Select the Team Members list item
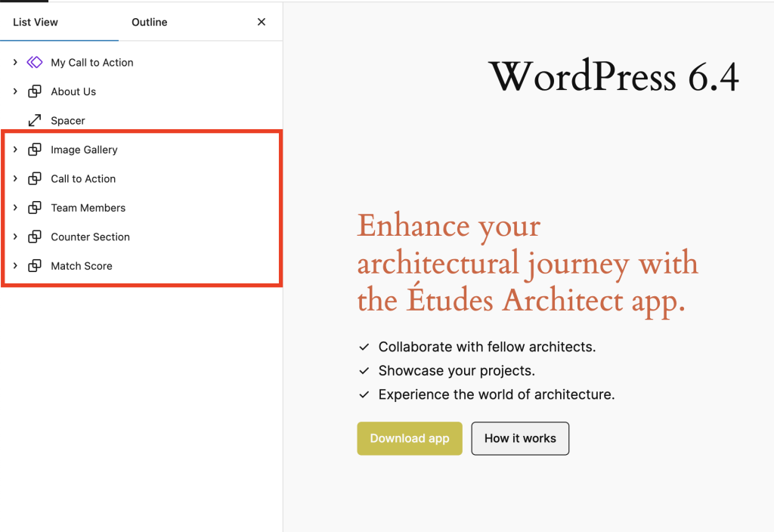 88,208
